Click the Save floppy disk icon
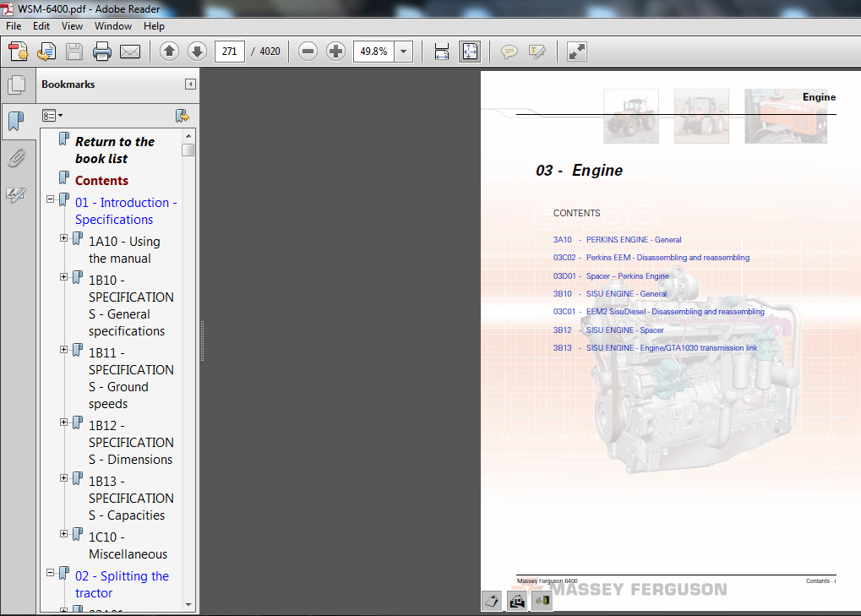Image resolution: width=861 pixels, height=616 pixels. pos(74,52)
